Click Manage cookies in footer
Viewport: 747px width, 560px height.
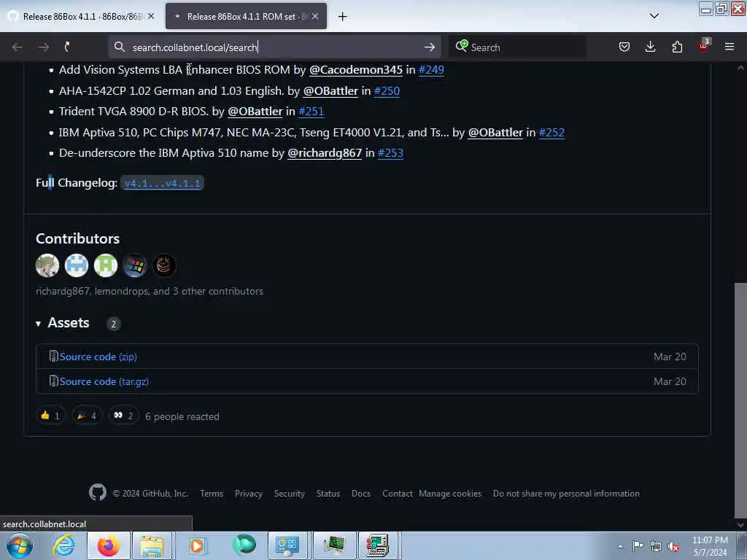450,494
